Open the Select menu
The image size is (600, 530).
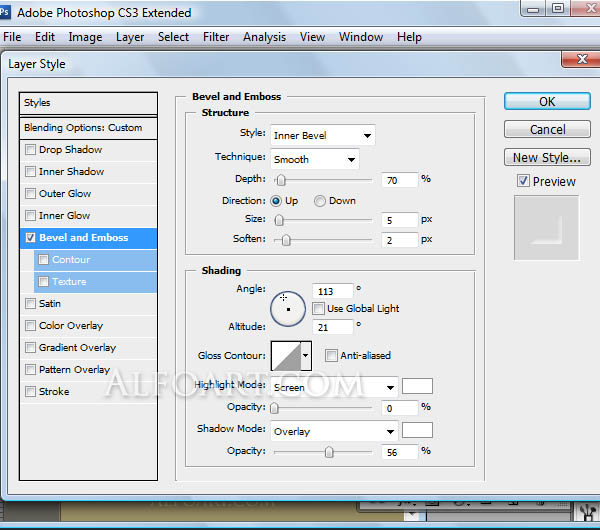click(173, 37)
